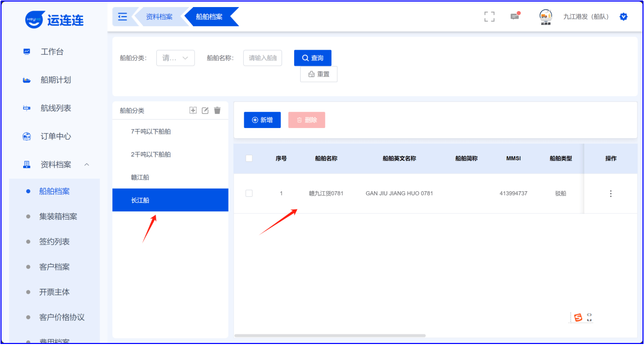The image size is (644, 346).
Task: Enter fullscreen mode via the header icon
Action: 489,17
